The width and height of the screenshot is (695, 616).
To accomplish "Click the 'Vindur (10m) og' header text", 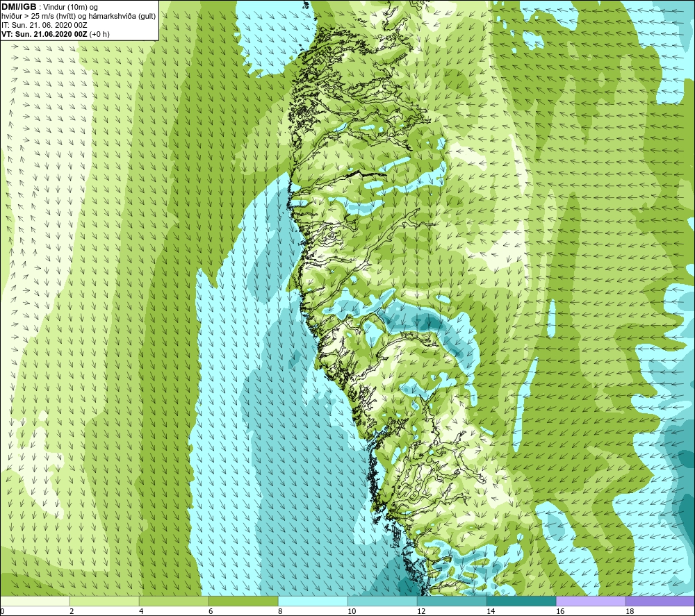I will click(x=72, y=8).
